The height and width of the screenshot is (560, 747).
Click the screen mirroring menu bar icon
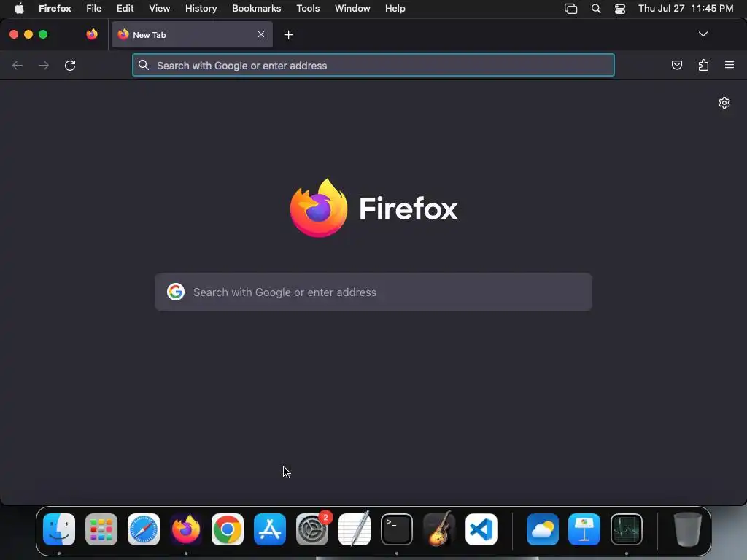(570, 9)
